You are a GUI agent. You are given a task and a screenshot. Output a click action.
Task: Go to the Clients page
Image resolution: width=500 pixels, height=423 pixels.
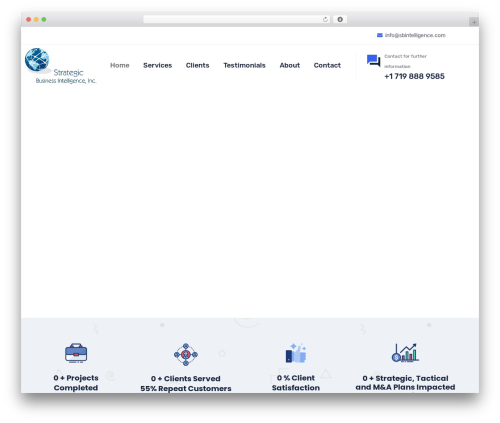point(197,65)
